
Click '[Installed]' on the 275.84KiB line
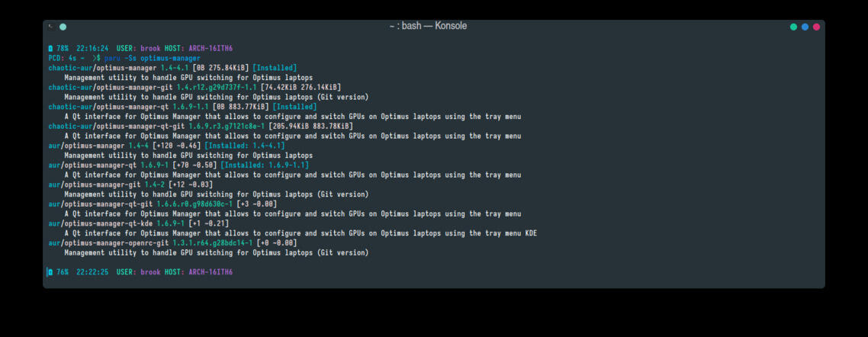pyautogui.click(x=275, y=68)
